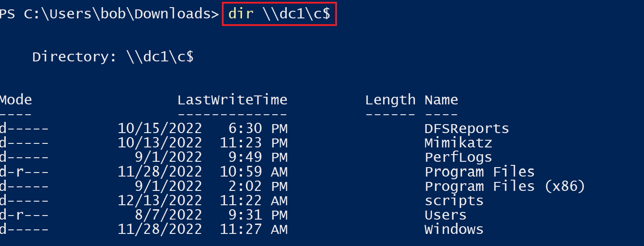
Task: Click the Program Files (x86) entry
Action: click(505, 186)
